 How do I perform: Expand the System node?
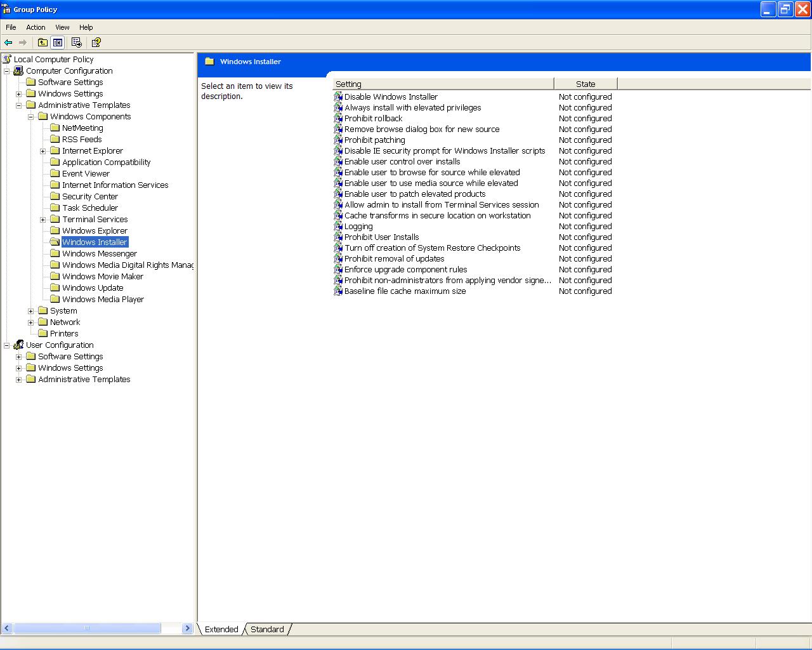(31, 311)
